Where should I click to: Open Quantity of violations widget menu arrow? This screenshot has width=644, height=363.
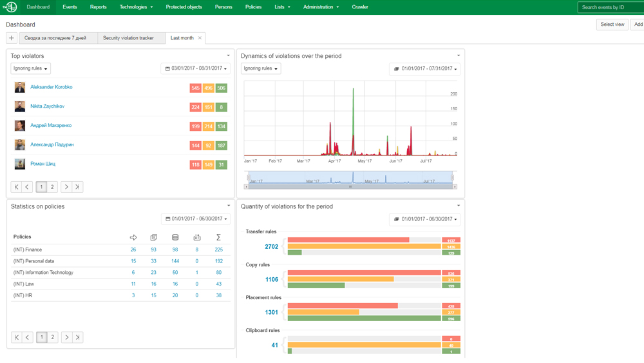pyautogui.click(x=459, y=206)
